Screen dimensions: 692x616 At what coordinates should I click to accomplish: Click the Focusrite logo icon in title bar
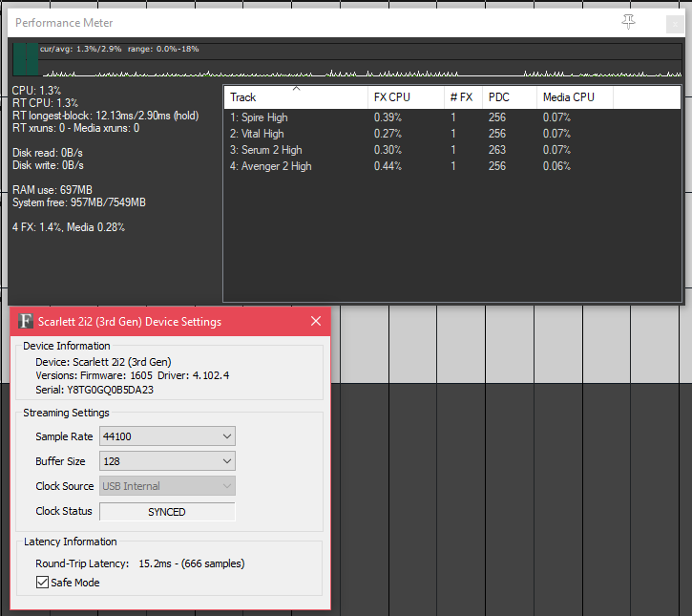[x=26, y=321]
